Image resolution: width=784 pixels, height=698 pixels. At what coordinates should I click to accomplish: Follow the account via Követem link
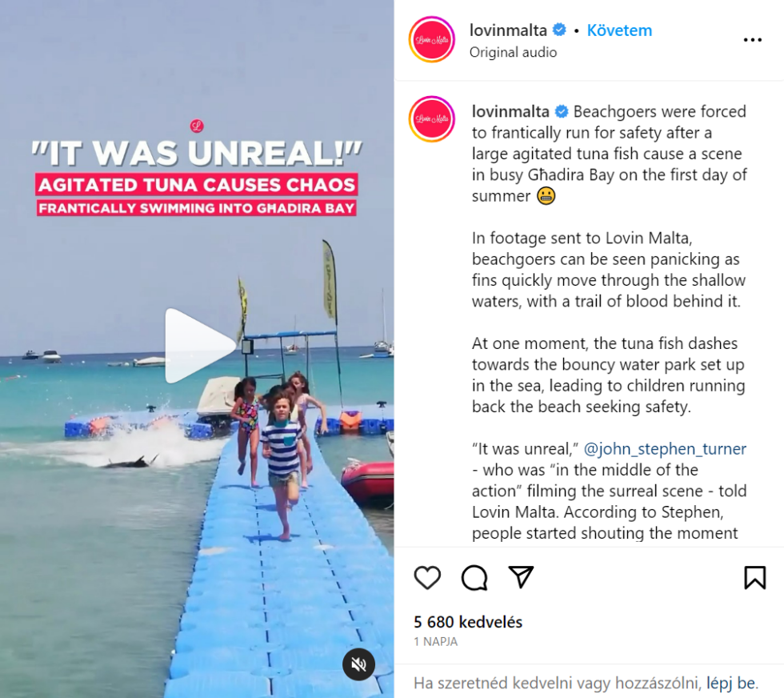[619, 30]
